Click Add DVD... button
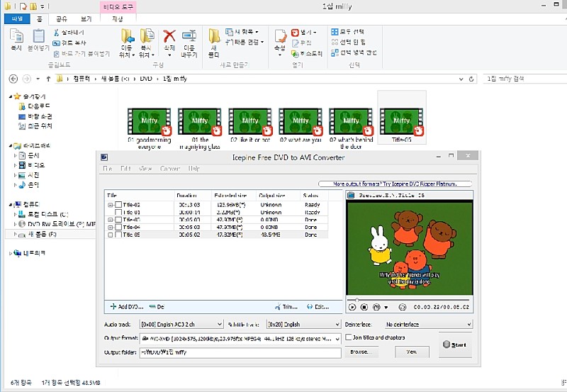The image size is (567, 392). (127, 307)
